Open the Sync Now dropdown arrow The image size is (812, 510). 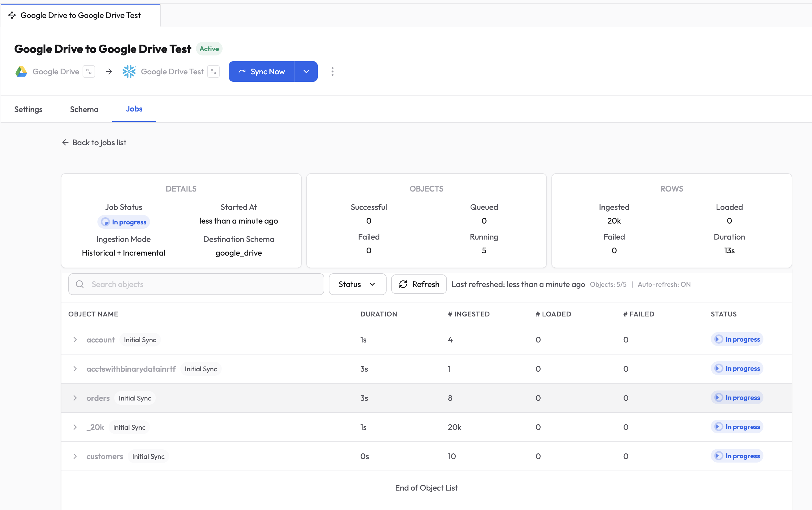(x=306, y=71)
